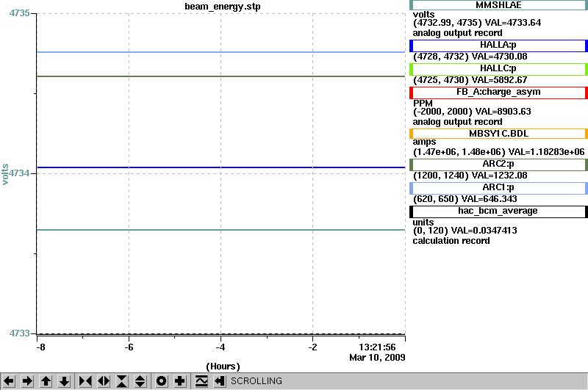This screenshot has width=588, height=390.
Task: Click the 4735 y-axis tick label
Action: pos(20,13)
